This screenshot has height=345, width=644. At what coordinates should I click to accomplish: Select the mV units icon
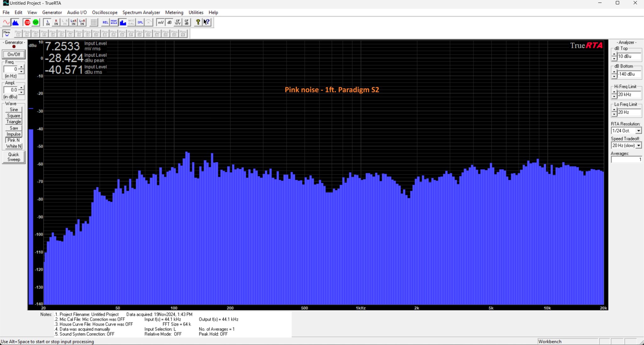(161, 22)
